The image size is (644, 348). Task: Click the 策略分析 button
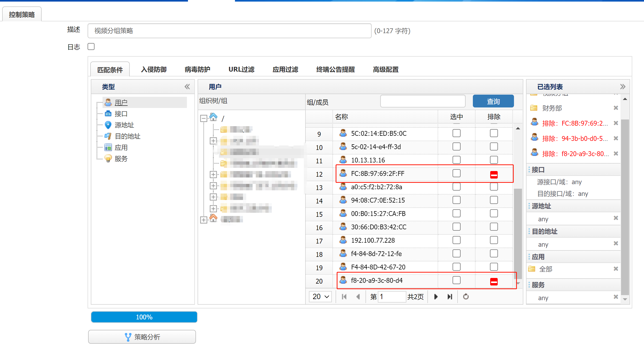click(x=142, y=337)
